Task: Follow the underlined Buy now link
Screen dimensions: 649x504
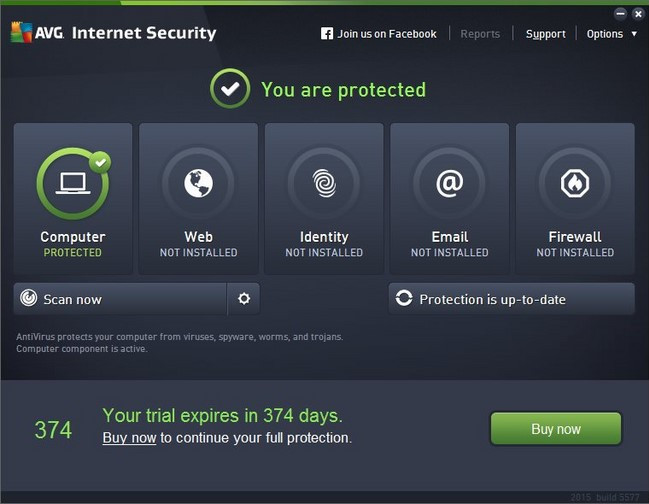Action: point(129,438)
